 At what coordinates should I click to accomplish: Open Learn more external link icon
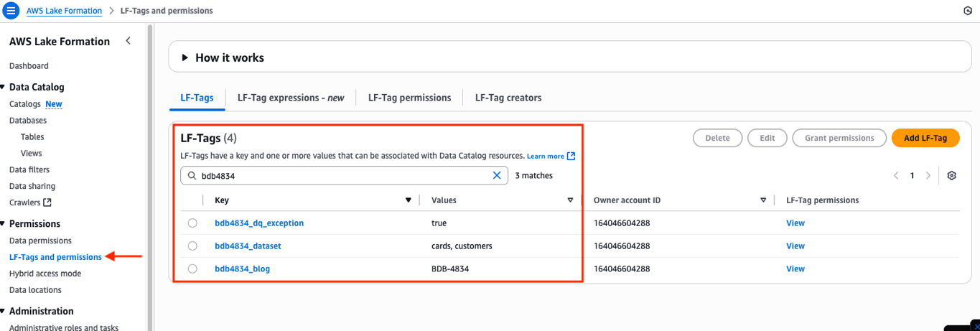click(x=571, y=156)
